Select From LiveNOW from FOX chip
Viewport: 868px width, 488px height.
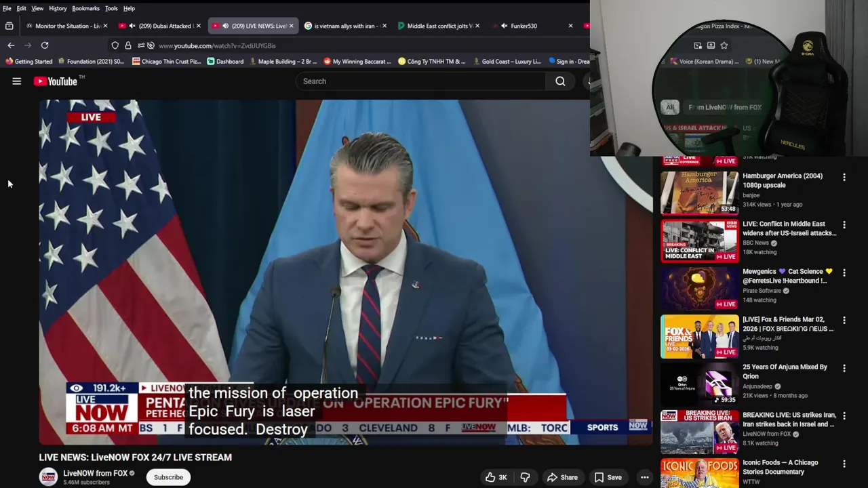725,107
